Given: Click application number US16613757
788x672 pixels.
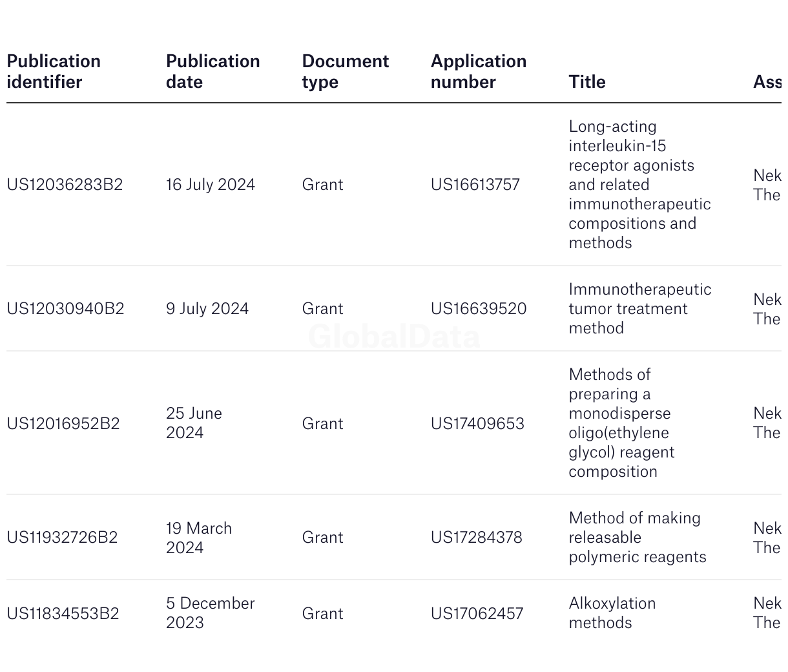Looking at the screenshot, I should click(475, 185).
